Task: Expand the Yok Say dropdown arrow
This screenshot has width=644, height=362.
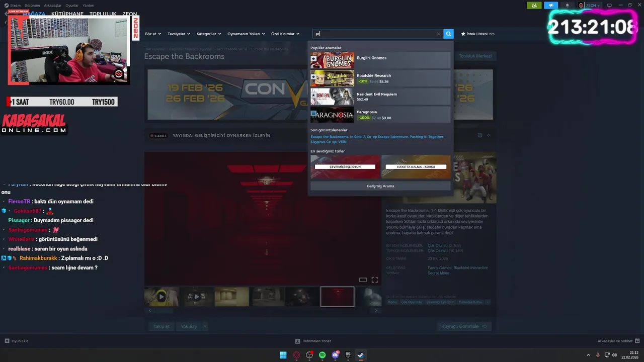Action: click(x=205, y=326)
